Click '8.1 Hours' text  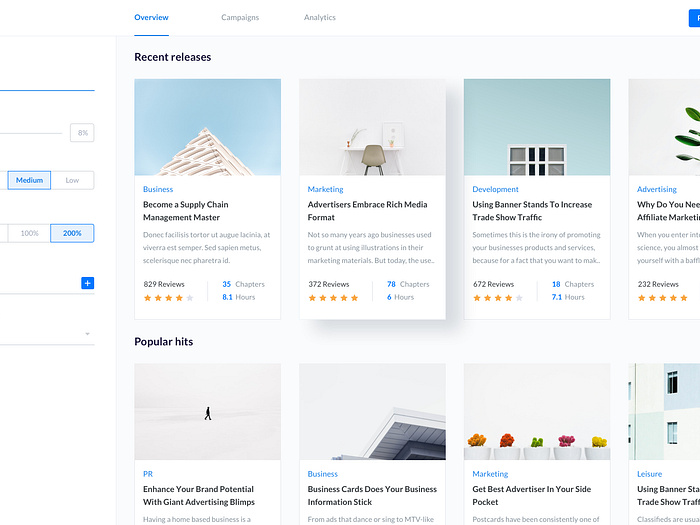pyautogui.click(x=239, y=297)
